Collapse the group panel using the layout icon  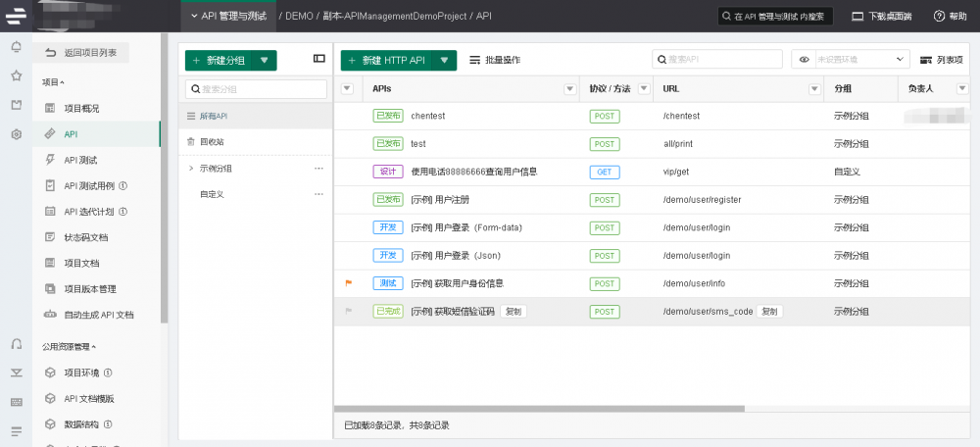(318, 59)
